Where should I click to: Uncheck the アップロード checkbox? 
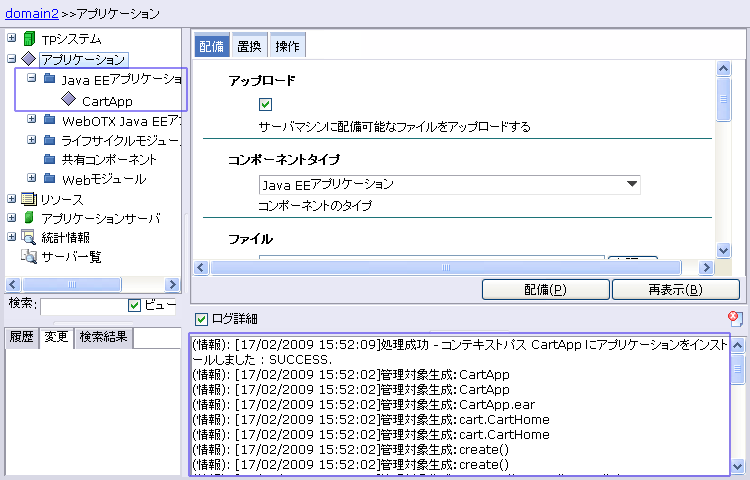tap(266, 105)
